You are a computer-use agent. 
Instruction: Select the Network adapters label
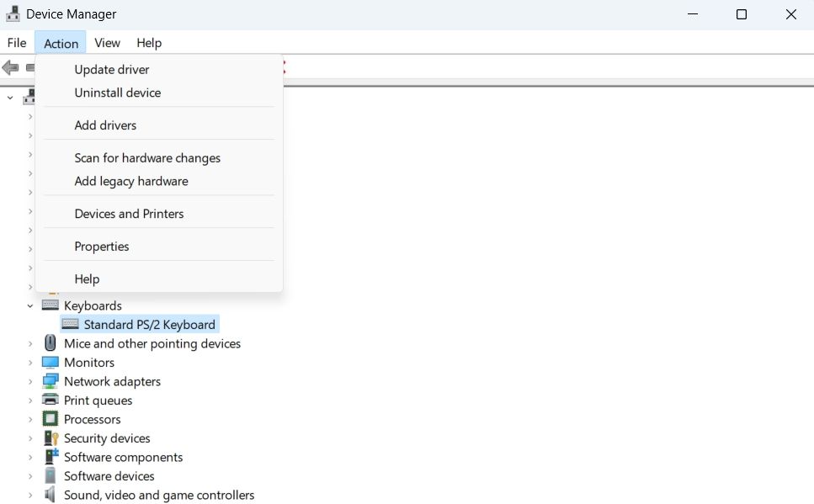point(112,381)
